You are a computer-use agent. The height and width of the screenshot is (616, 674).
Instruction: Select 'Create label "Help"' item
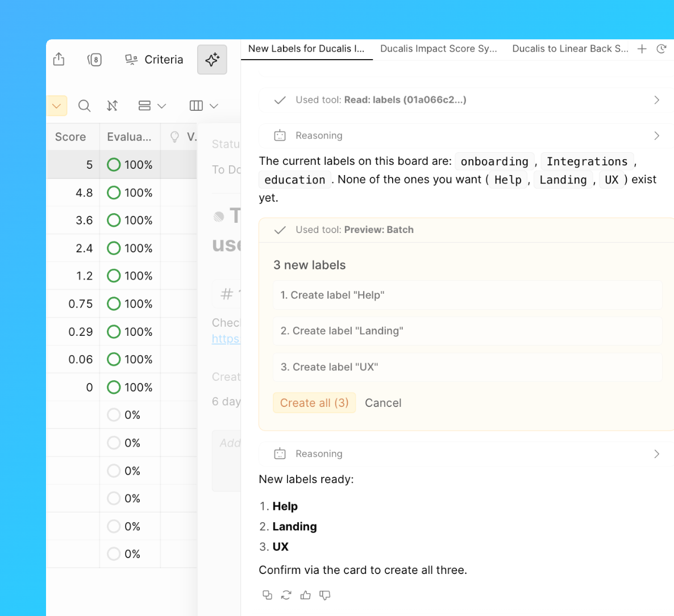click(x=467, y=295)
